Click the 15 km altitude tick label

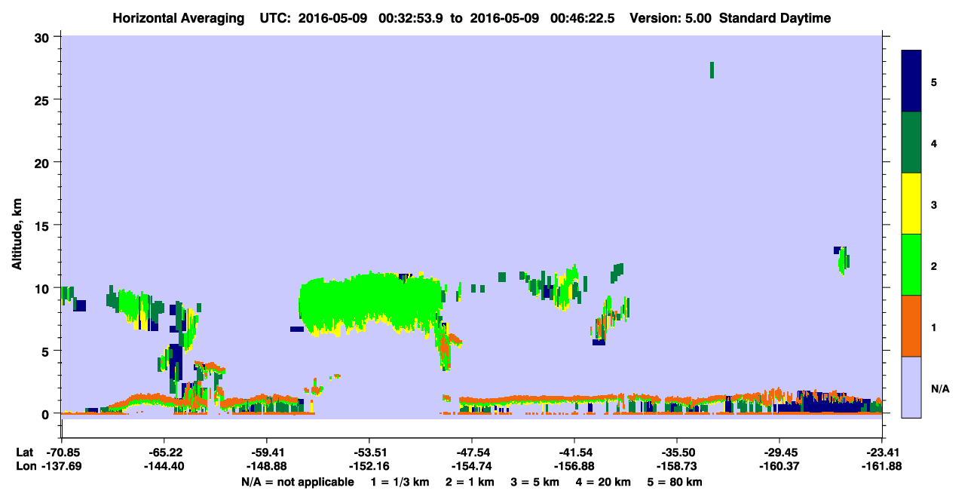click(x=45, y=225)
